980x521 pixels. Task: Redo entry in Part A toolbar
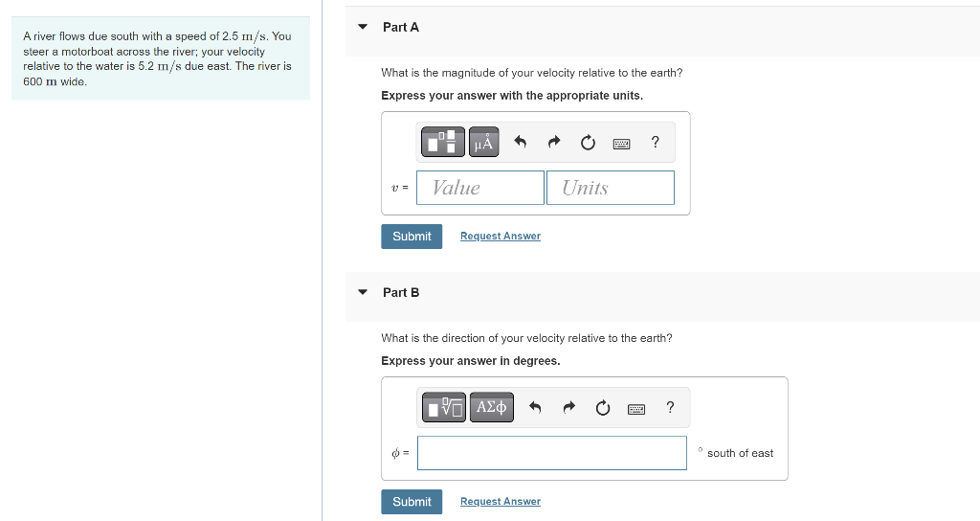[x=554, y=143]
